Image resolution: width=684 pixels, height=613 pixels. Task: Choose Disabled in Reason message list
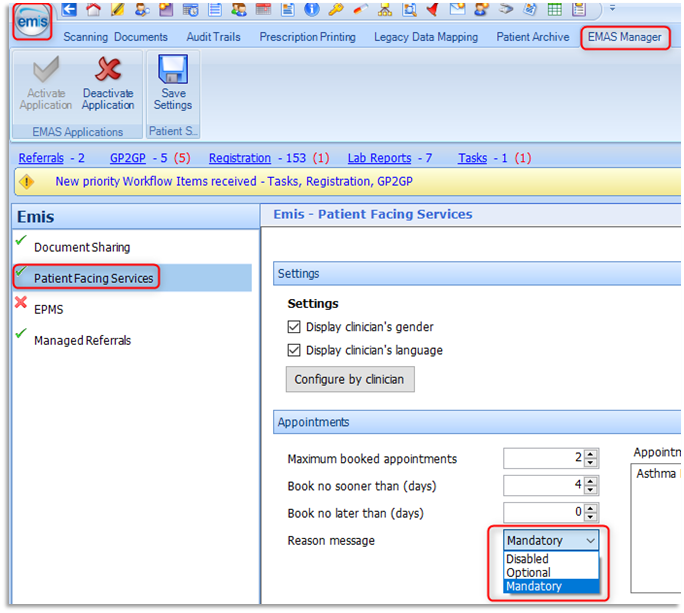(x=551, y=559)
